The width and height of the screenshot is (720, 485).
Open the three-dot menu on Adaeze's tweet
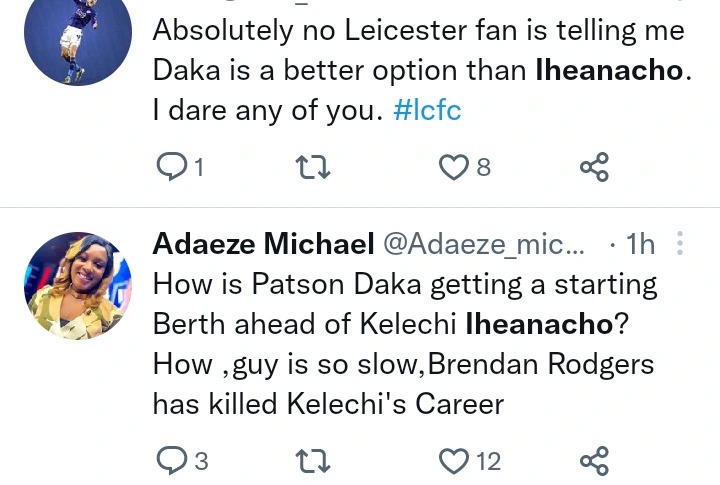click(x=680, y=244)
